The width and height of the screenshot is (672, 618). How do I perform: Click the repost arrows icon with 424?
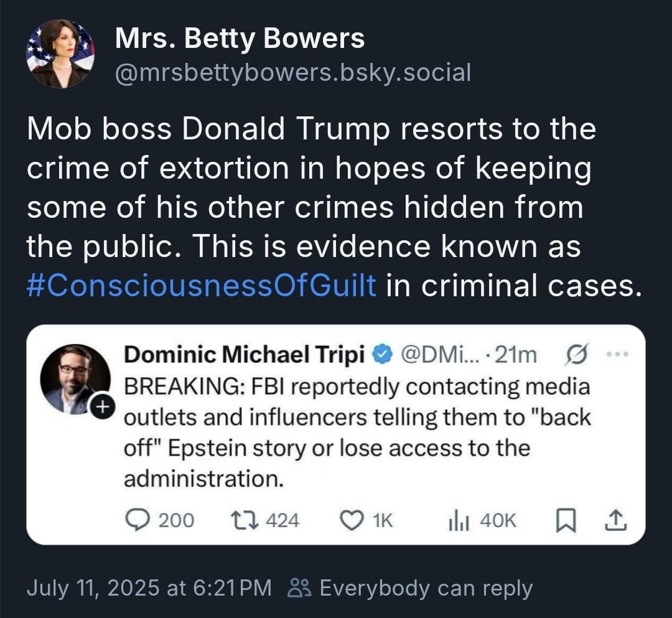pyautogui.click(x=240, y=520)
